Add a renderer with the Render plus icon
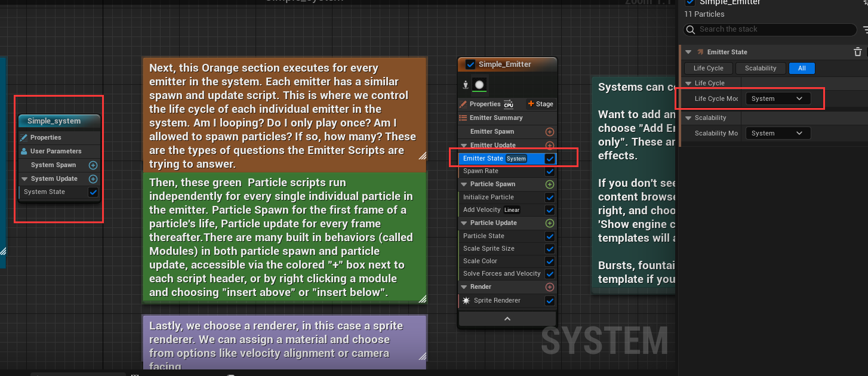 (550, 287)
